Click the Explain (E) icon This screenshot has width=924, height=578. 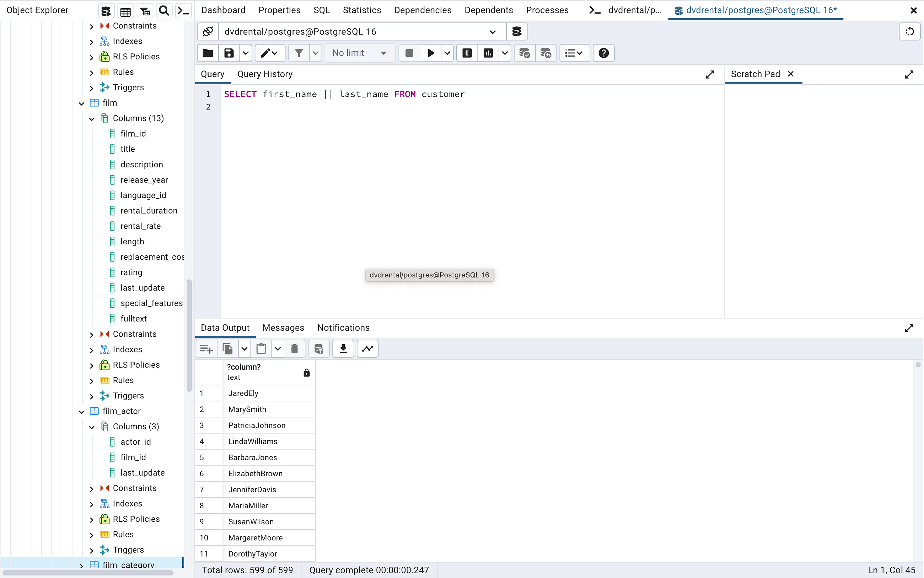467,53
